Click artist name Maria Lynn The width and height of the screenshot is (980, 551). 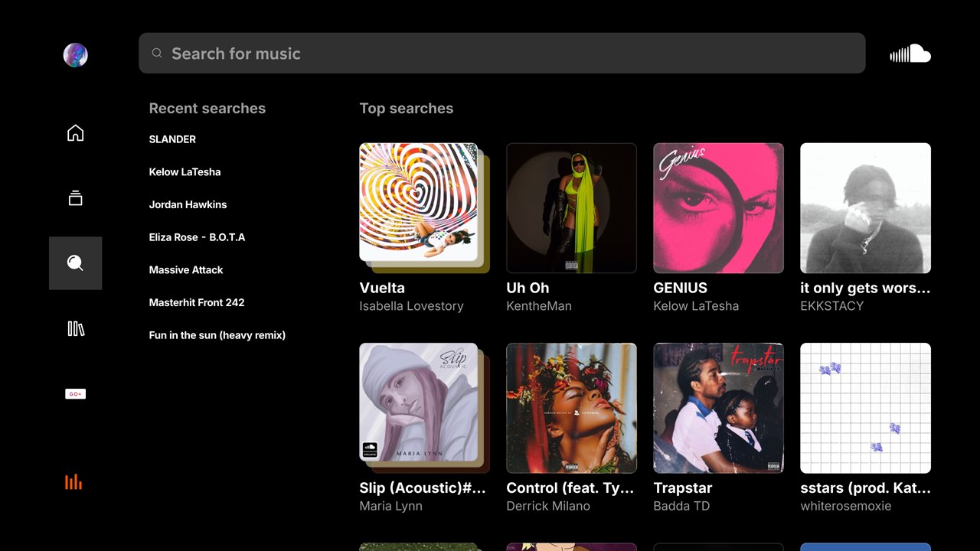(390, 506)
